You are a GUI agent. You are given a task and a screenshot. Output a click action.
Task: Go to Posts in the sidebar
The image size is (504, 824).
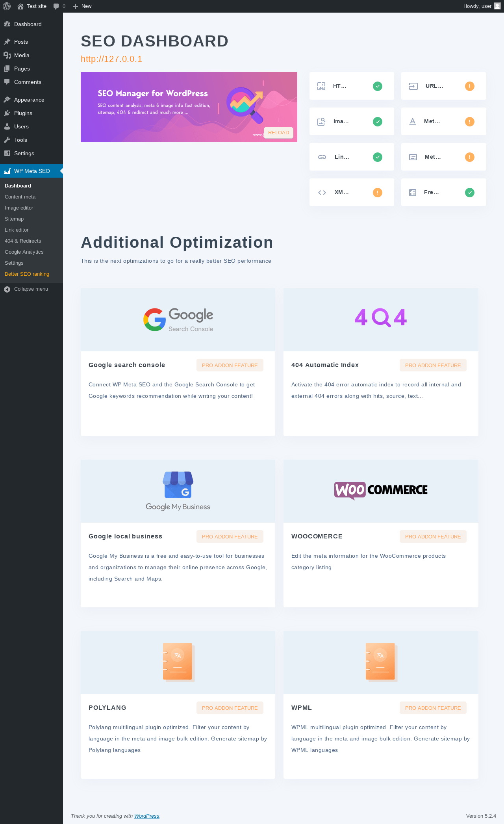tap(31, 42)
